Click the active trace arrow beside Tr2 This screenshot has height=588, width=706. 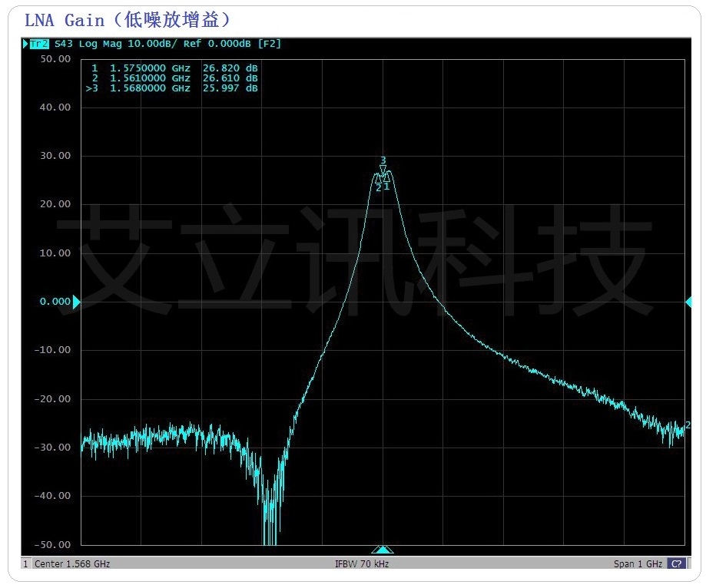click(x=25, y=44)
